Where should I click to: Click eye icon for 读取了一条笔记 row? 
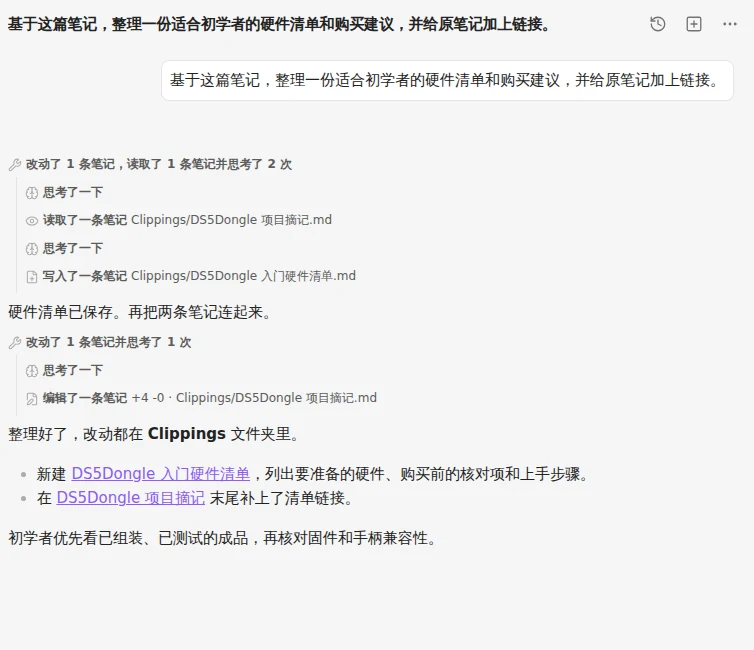click(32, 221)
